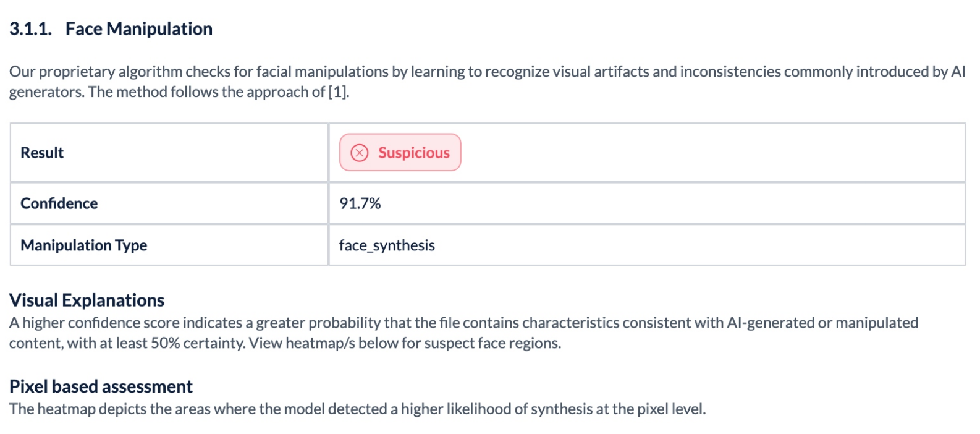Click the X-circle icon in the Suspicious badge
Screen dimensions: 980x434
[359, 153]
